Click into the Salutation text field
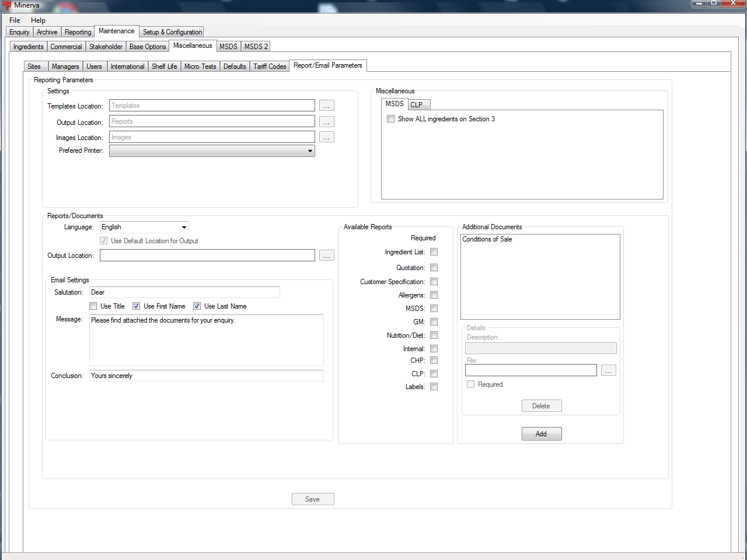This screenshot has height=560, width=747. (184, 292)
